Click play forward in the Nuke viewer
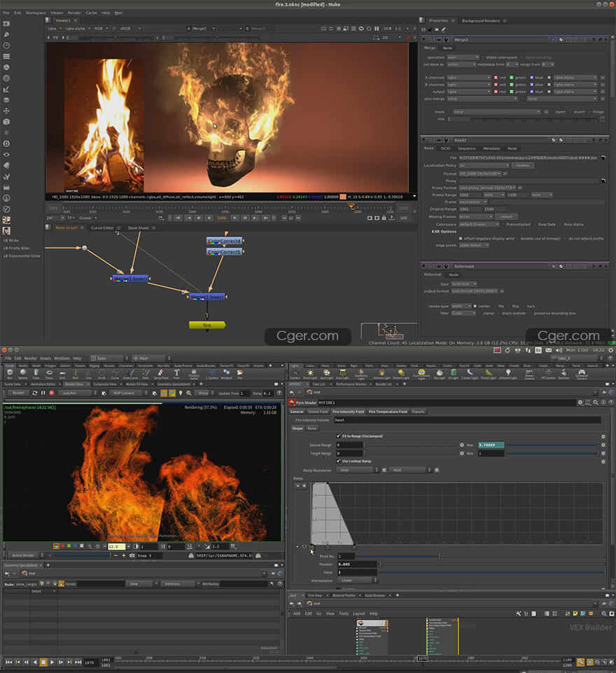Viewport: 616px width, 673px height. pyautogui.click(x=235, y=218)
